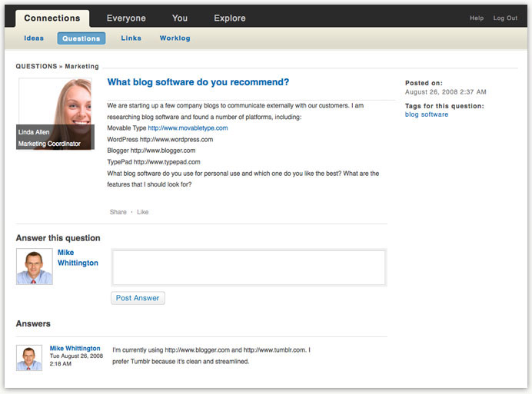Click the Post Answer button

coord(138,298)
